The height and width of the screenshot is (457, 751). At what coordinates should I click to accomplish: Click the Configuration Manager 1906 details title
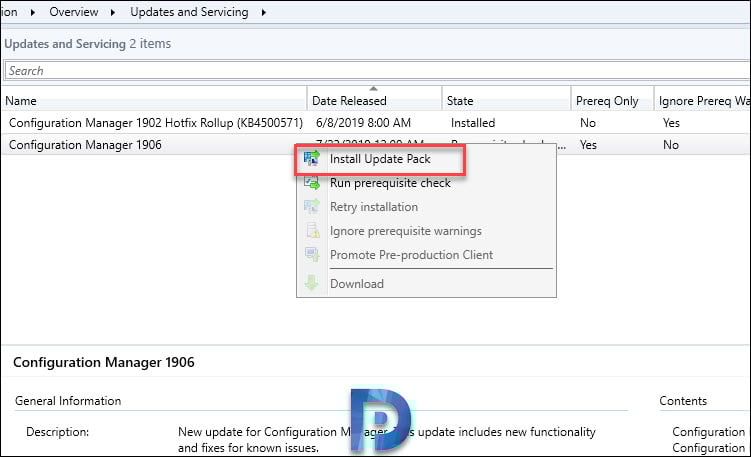pyautogui.click(x=104, y=362)
